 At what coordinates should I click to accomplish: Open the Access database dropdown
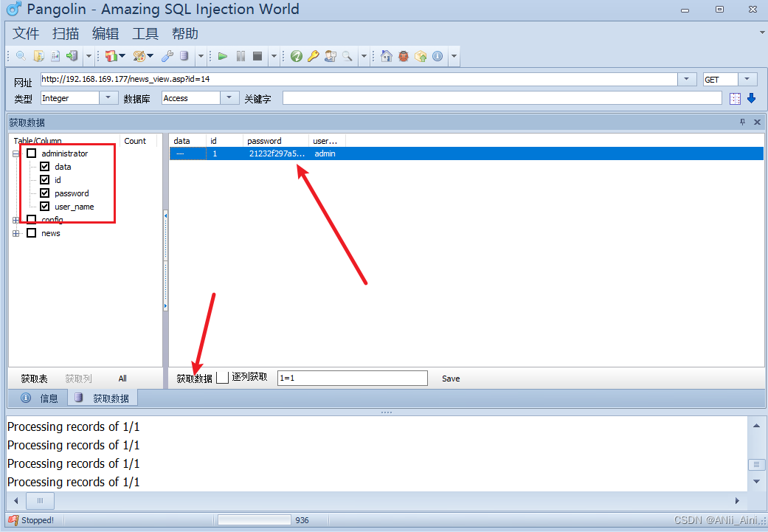coord(229,98)
